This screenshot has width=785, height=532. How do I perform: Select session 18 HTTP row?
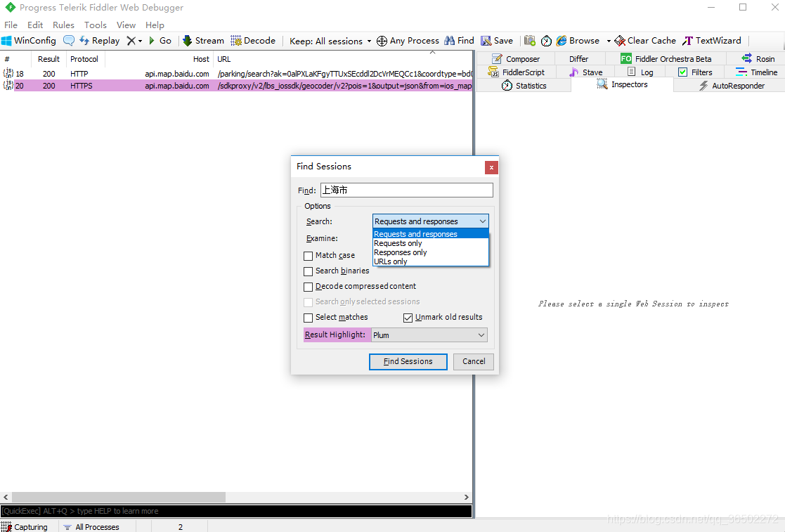pyautogui.click(x=236, y=74)
